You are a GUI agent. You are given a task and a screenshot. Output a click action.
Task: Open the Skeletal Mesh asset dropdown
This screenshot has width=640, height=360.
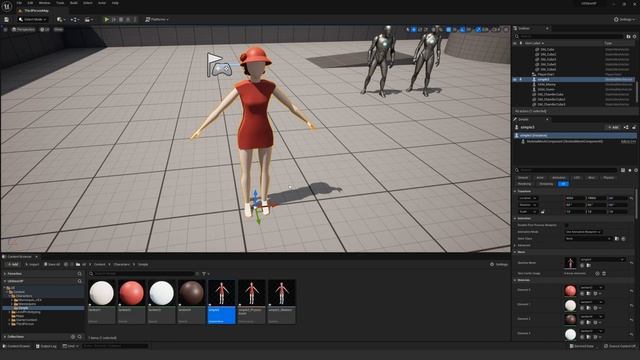point(602,260)
